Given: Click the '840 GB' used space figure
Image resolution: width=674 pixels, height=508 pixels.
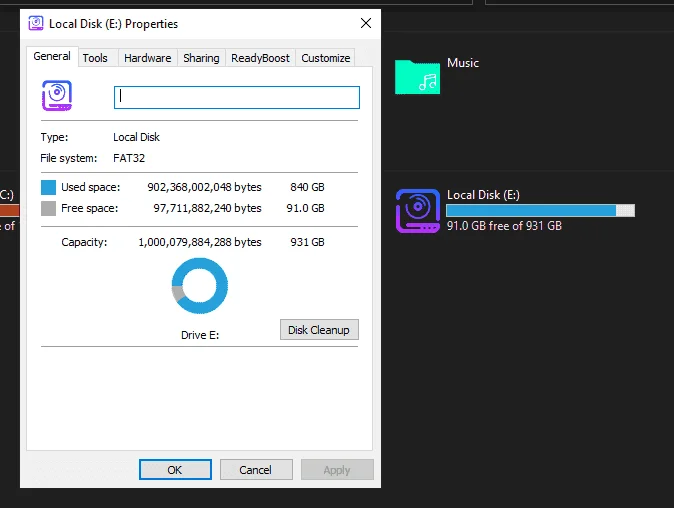Looking at the screenshot, I should (x=307, y=187).
